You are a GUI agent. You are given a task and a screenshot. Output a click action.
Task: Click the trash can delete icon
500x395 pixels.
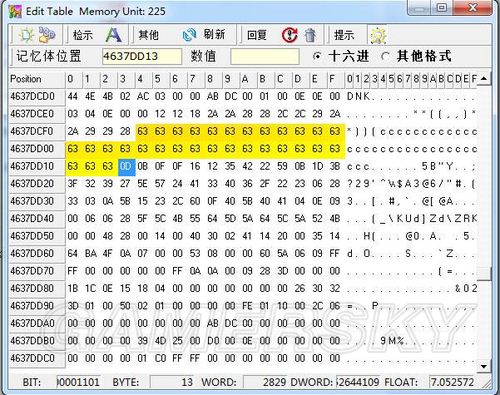click(310, 35)
